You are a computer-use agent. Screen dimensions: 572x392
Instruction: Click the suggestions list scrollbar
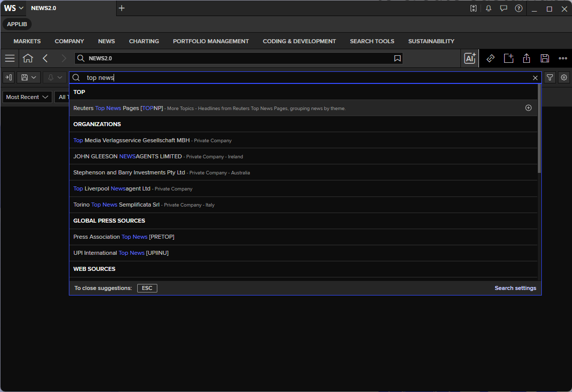539,128
